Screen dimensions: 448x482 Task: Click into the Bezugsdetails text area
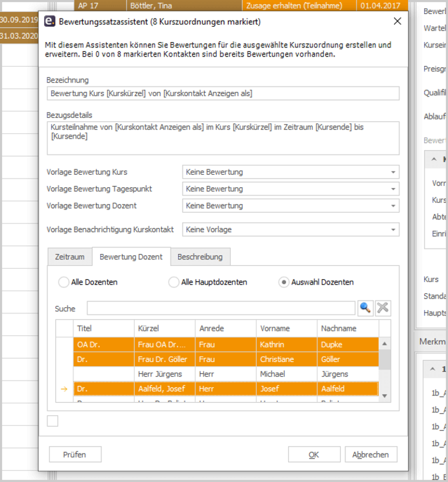click(223, 138)
